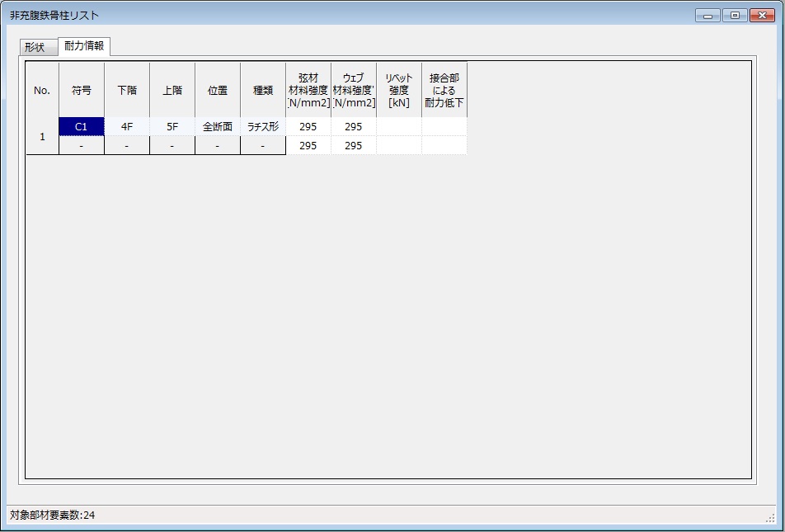This screenshot has width=785, height=532.
Task: Click the 位置 column header
Action: pyautogui.click(x=218, y=90)
